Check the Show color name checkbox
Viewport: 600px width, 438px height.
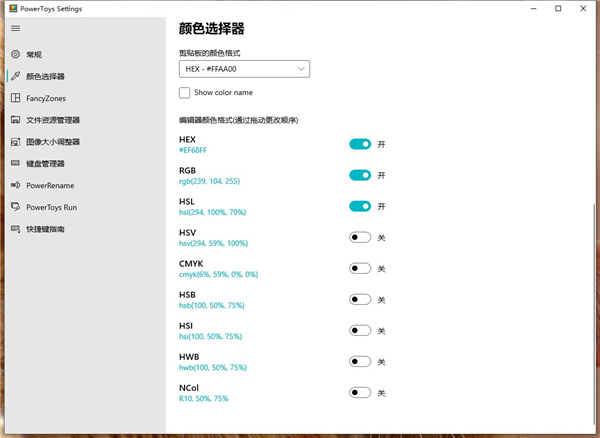click(184, 93)
